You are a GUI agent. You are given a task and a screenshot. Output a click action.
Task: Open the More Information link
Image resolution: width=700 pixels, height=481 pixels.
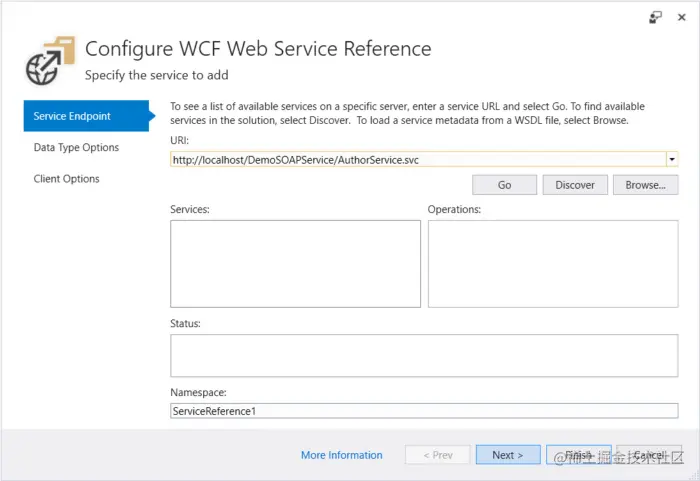pos(342,455)
